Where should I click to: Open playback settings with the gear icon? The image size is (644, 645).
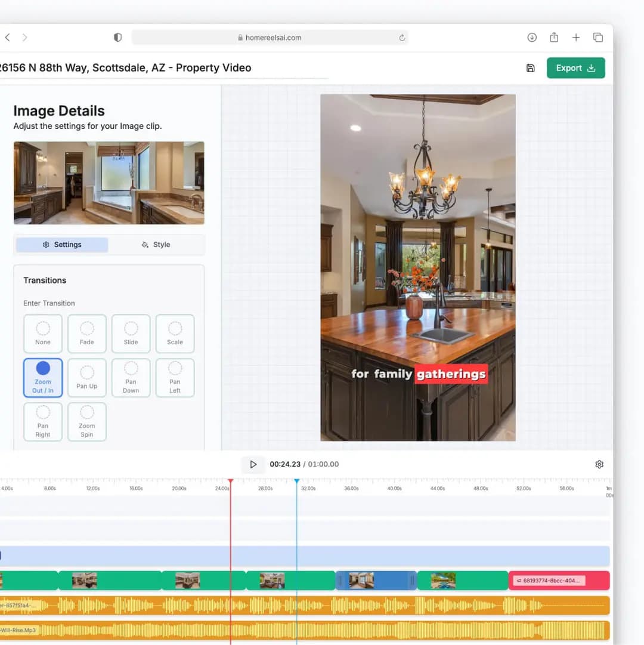(599, 464)
